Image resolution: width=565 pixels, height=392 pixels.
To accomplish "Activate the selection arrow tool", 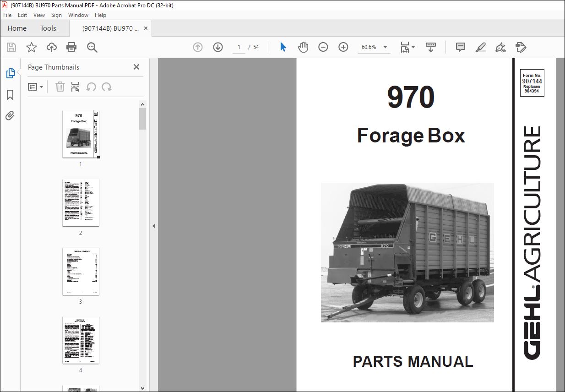I will [283, 47].
